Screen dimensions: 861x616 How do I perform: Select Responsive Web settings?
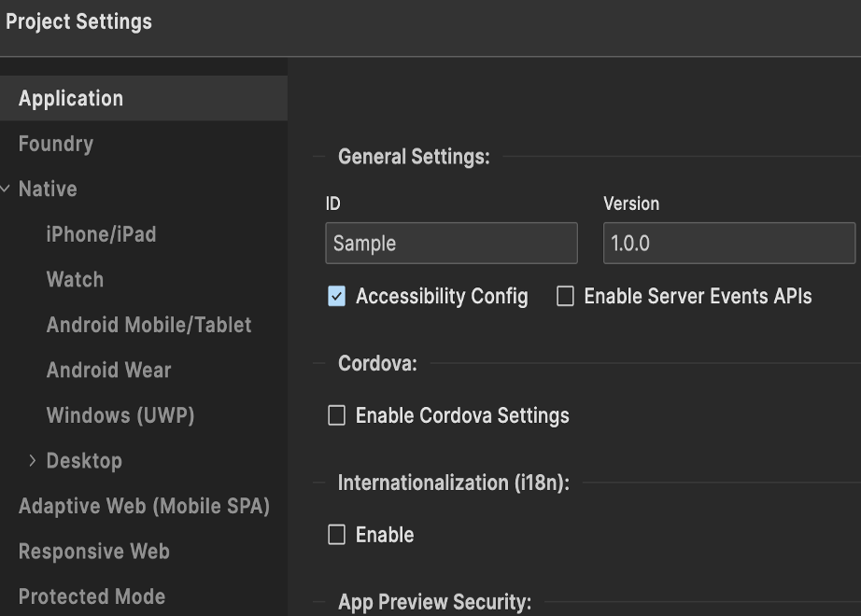93,551
